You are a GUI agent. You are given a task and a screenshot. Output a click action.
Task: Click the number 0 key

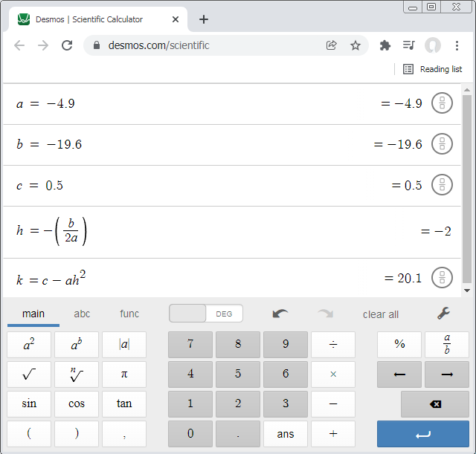(190, 434)
